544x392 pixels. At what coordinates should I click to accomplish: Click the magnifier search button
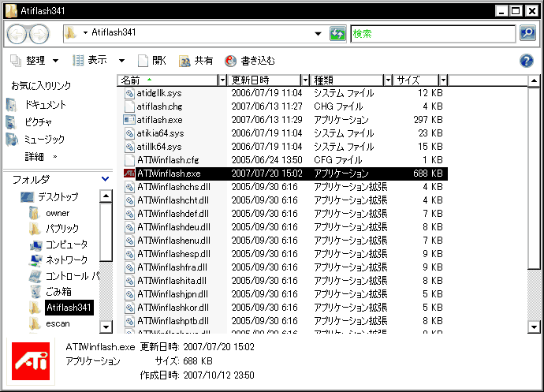[x=527, y=33]
